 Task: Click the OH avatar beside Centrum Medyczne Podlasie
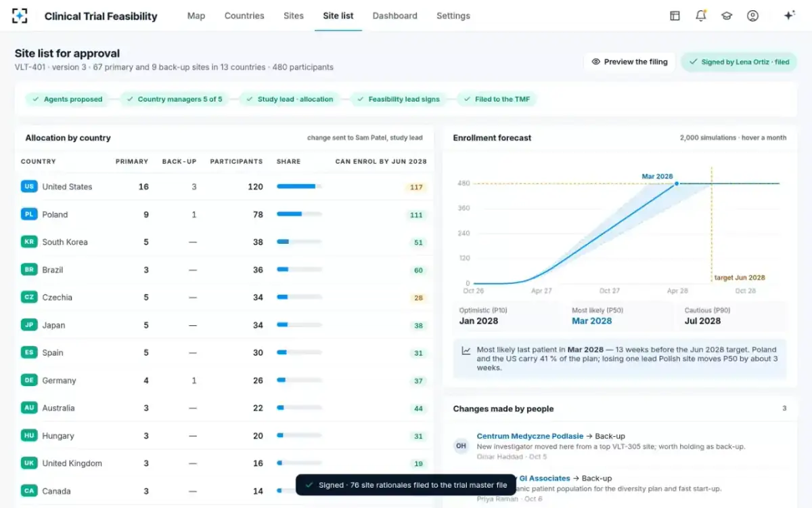coord(461,446)
